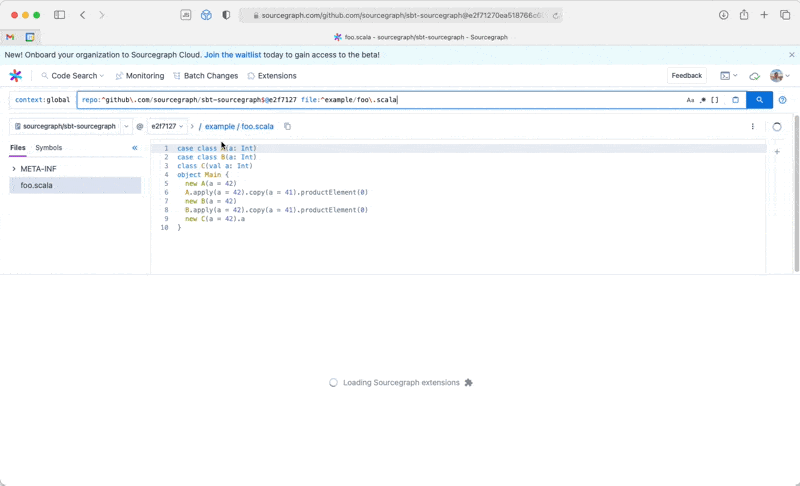
Task: Navigate to the example folder breadcrumb
Action: tap(220, 126)
